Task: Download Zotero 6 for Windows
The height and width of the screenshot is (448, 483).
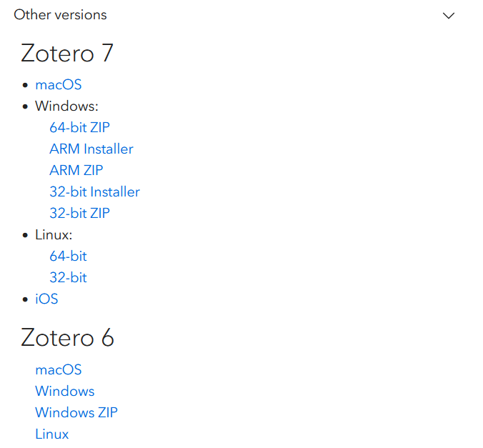Action: pyautogui.click(x=65, y=392)
